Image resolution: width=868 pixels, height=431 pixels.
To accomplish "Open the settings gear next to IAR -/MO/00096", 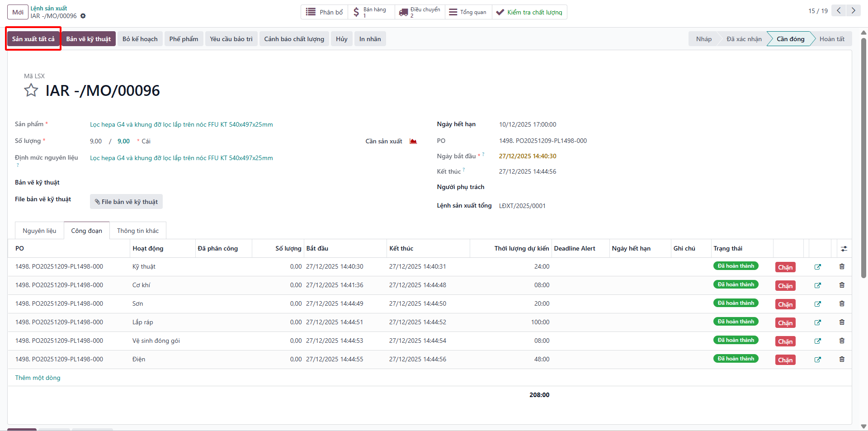I will (83, 16).
